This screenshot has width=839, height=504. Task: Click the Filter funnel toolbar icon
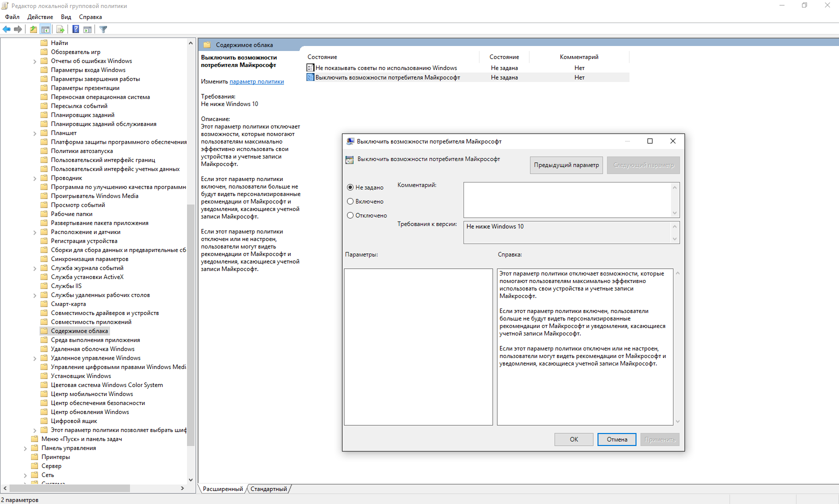pyautogui.click(x=103, y=29)
